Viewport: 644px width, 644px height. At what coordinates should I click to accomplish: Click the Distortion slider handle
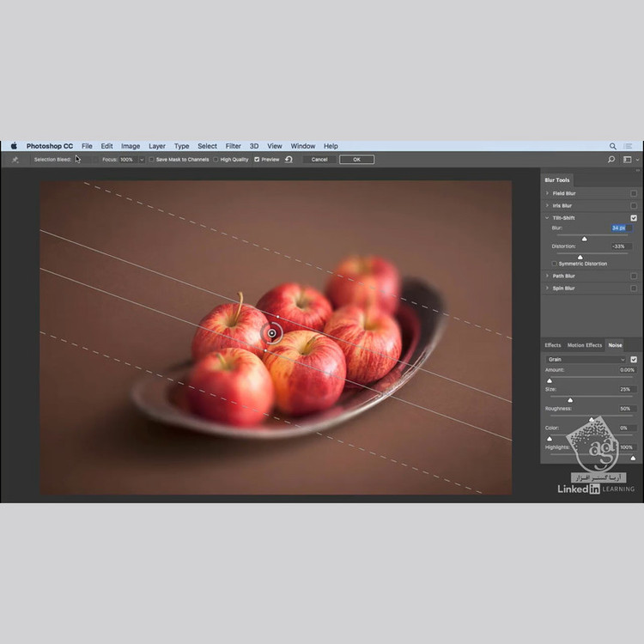(580, 257)
